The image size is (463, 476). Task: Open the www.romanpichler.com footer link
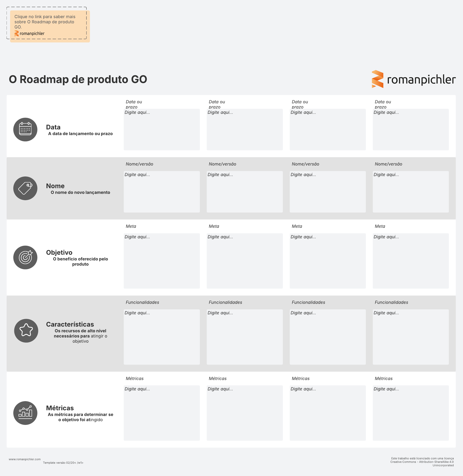[25, 459]
